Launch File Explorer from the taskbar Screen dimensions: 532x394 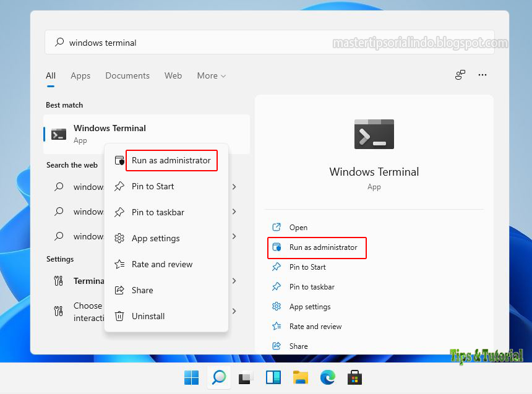[x=300, y=377]
